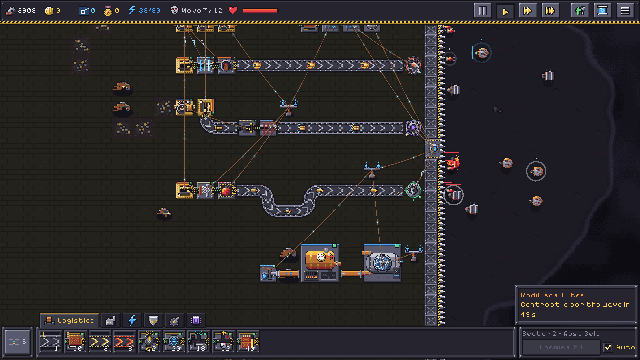Select the grey basic conveyor belt item
This screenshot has width=640, height=360.
click(51, 342)
